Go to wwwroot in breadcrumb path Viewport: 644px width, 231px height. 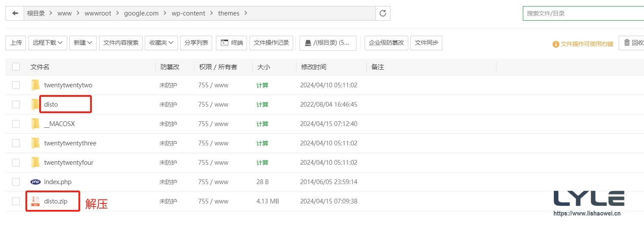[98, 13]
